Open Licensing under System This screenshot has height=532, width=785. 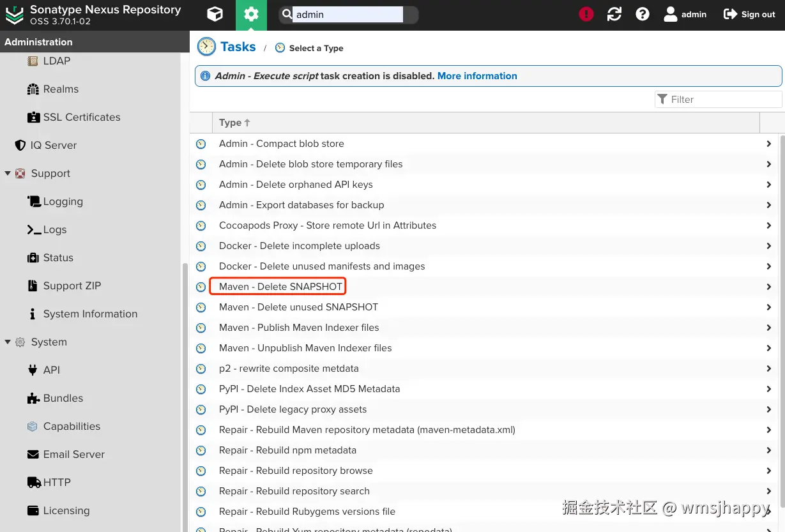click(x=66, y=510)
